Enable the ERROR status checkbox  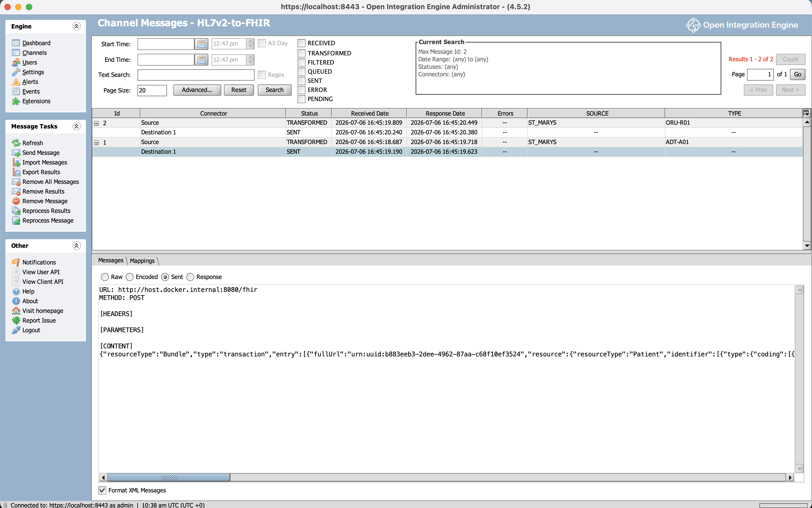pyautogui.click(x=301, y=90)
